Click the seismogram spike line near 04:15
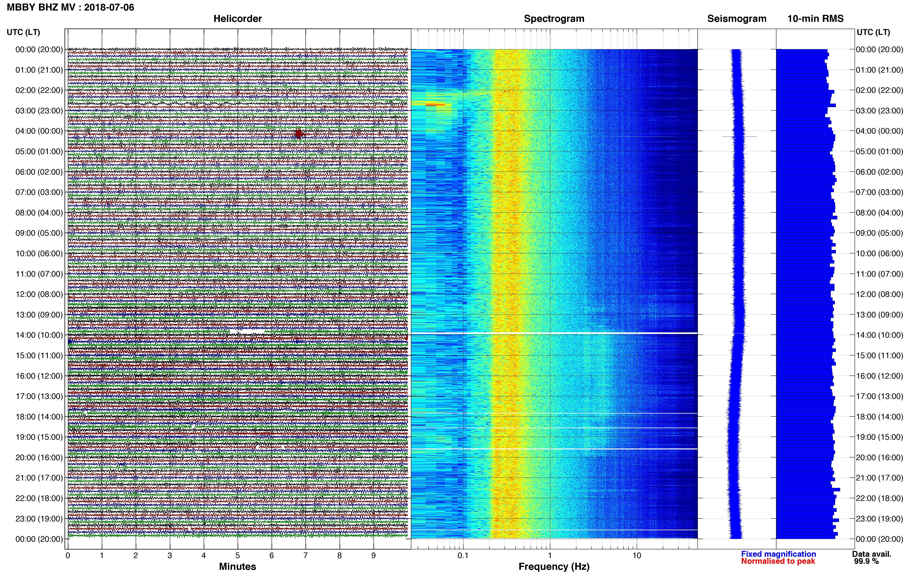The height and width of the screenshot is (578, 924). click(739, 137)
